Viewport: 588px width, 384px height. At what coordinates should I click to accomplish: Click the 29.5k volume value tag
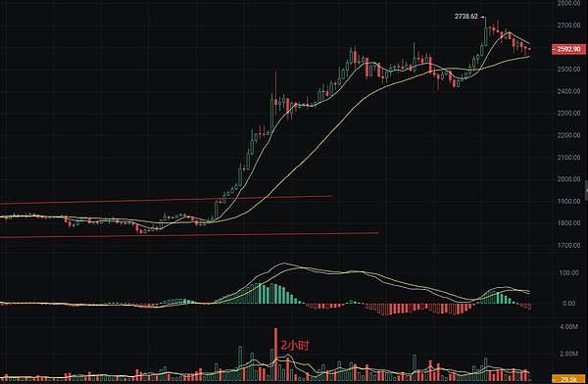tap(568, 379)
